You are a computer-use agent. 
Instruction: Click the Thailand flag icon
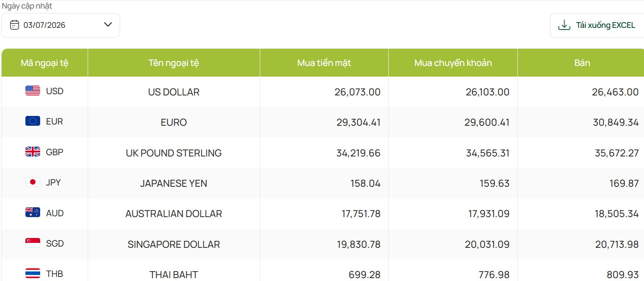(33, 273)
